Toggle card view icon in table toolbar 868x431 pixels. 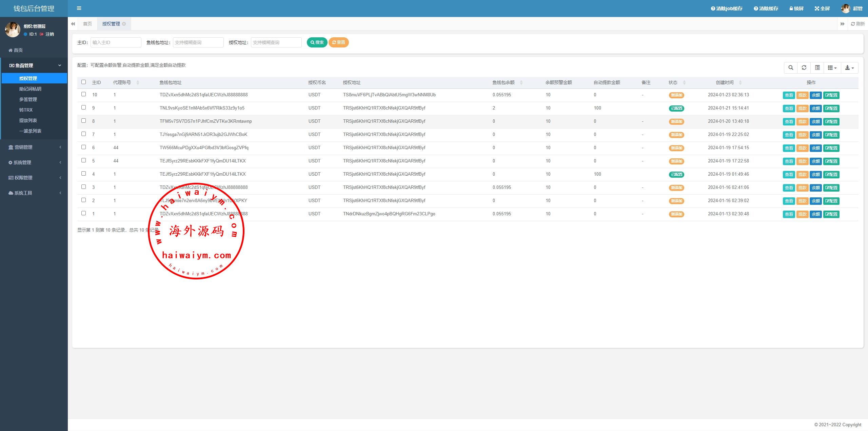point(817,68)
